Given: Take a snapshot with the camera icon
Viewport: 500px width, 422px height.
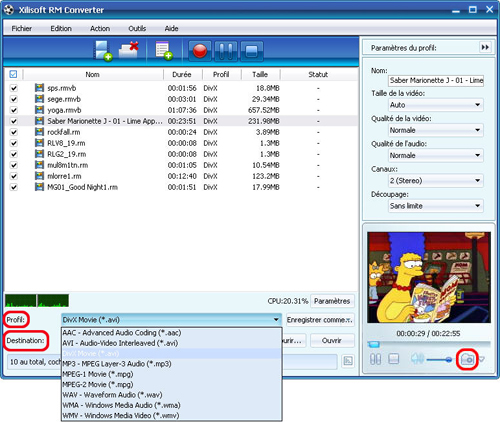Looking at the screenshot, I should pos(467,359).
